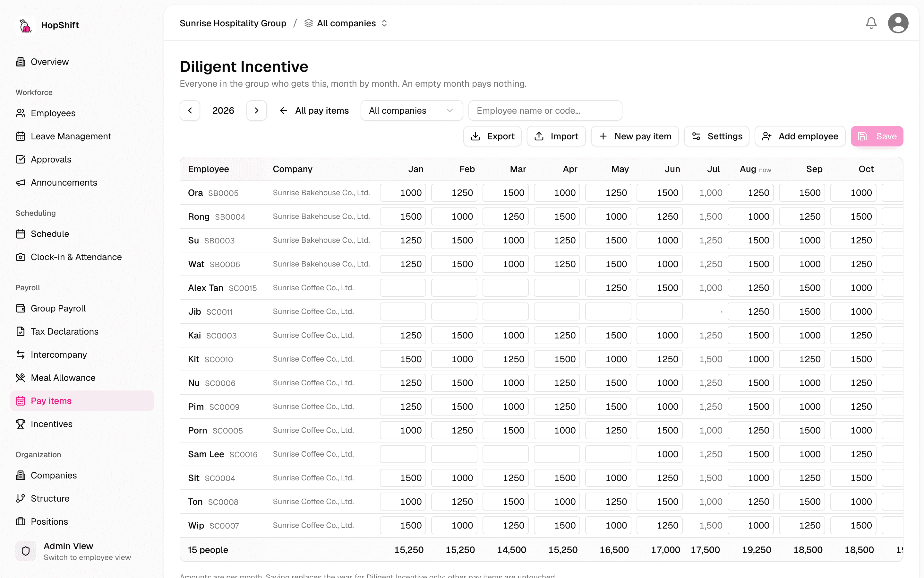Image resolution: width=924 pixels, height=578 pixels.
Task: Click the Incentives trophy icon
Action: coord(21,424)
